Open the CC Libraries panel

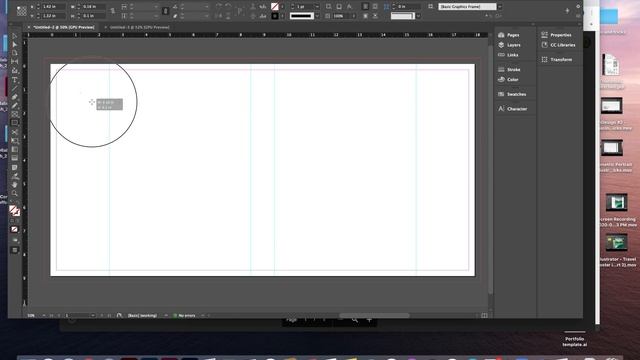558,45
